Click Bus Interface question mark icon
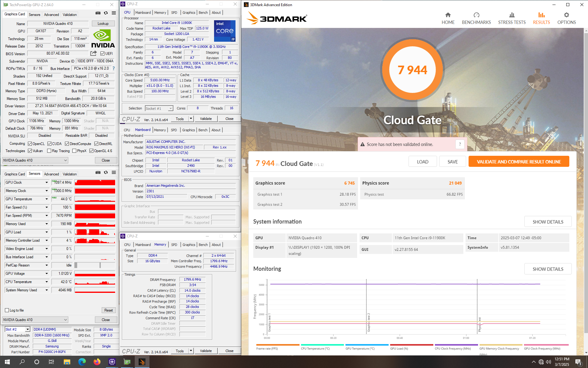The width and height of the screenshot is (588, 368). point(114,68)
